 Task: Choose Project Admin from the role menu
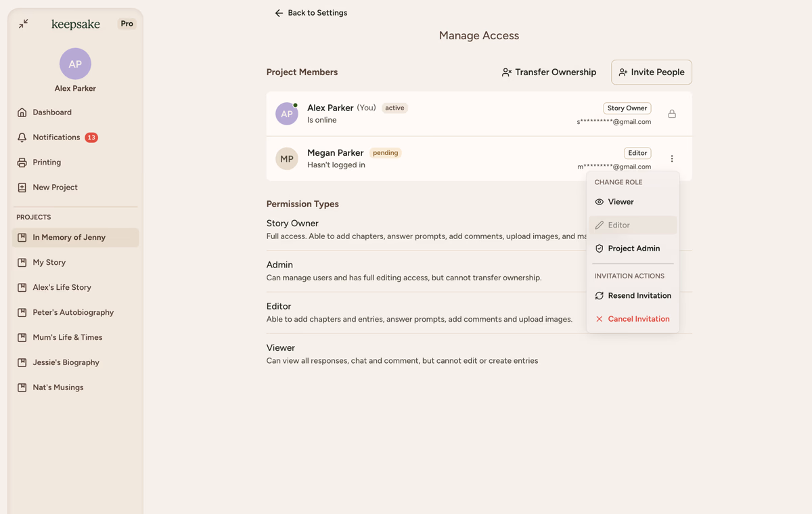[633, 249]
